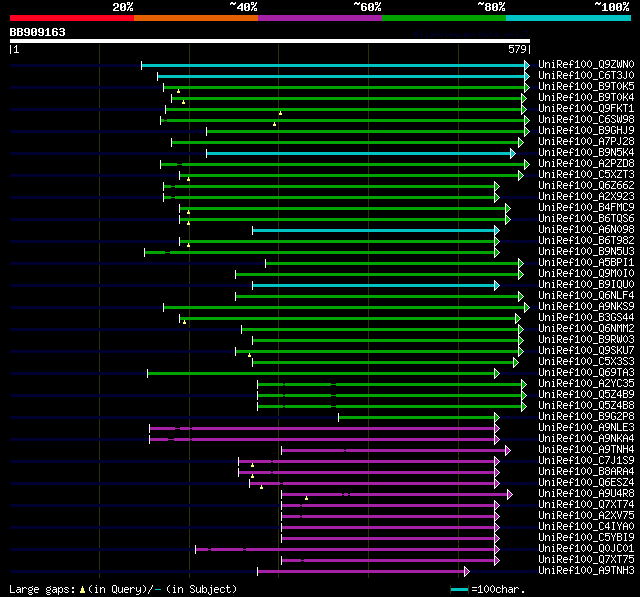Viewport: 640px width, 597px height.
Task: Click the purple alignment bar for UniRef100_A9U4R8
Action: (396, 495)
